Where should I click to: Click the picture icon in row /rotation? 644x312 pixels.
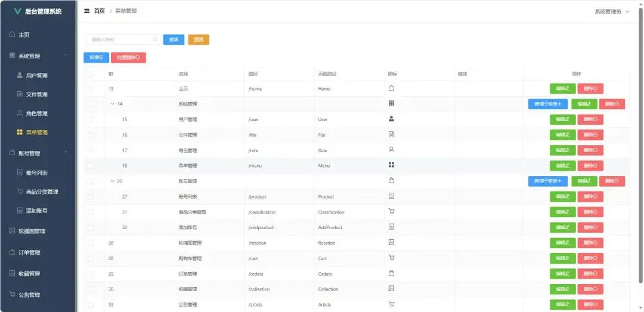point(391,242)
